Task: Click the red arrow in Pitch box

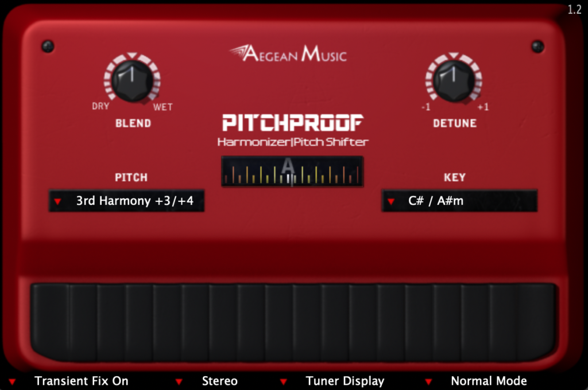Action: (x=57, y=201)
